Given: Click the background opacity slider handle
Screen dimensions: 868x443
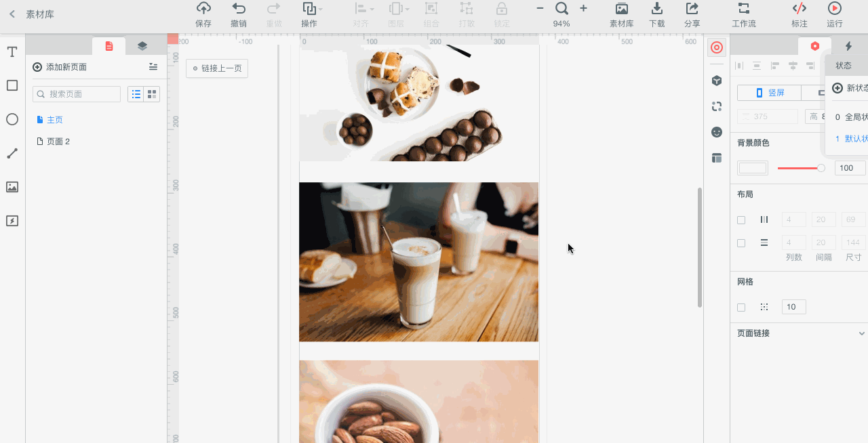Looking at the screenshot, I should point(821,168).
